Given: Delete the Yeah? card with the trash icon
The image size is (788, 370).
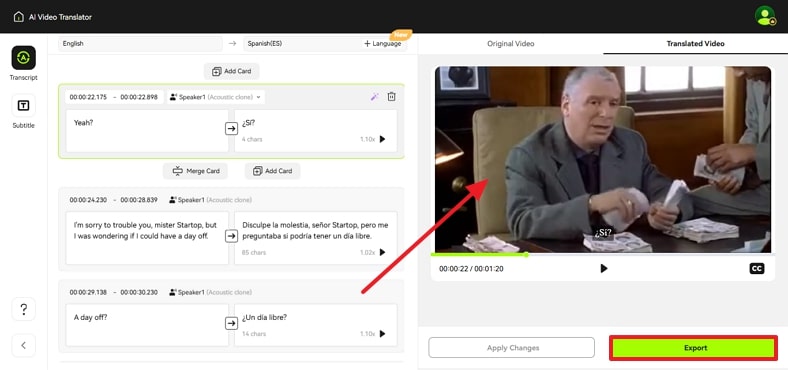Looking at the screenshot, I should click(x=391, y=97).
